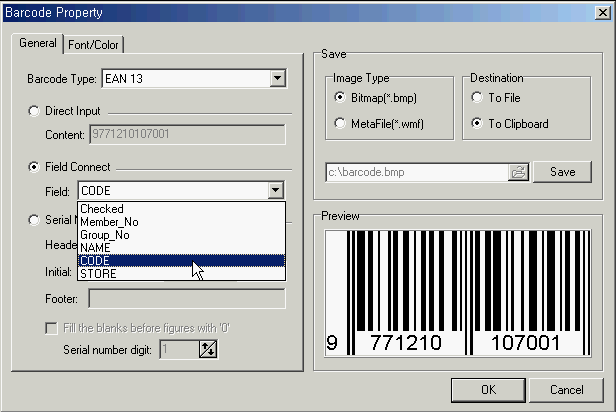Click the EAN 13 barcode type box
The image size is (616, 412).
point(194,79)
